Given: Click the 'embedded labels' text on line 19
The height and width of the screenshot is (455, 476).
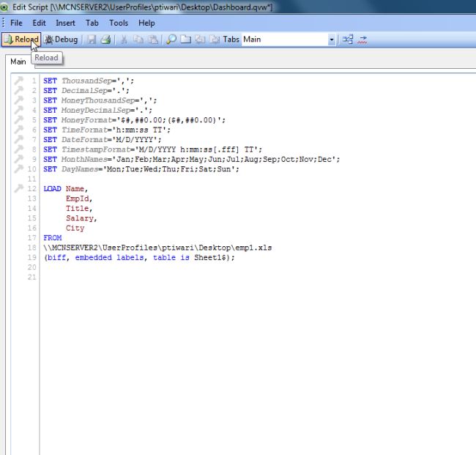Looking at the screenshot, I should 109,257.
